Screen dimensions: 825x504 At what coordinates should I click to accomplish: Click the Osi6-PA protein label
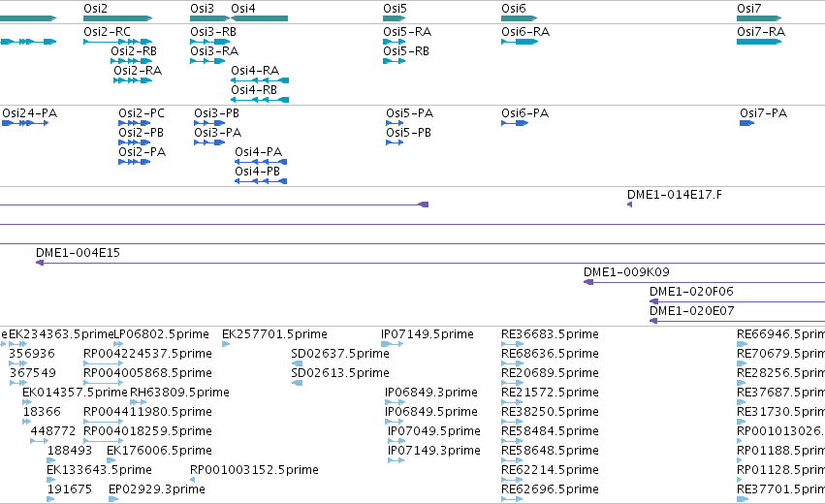point(525,113)
